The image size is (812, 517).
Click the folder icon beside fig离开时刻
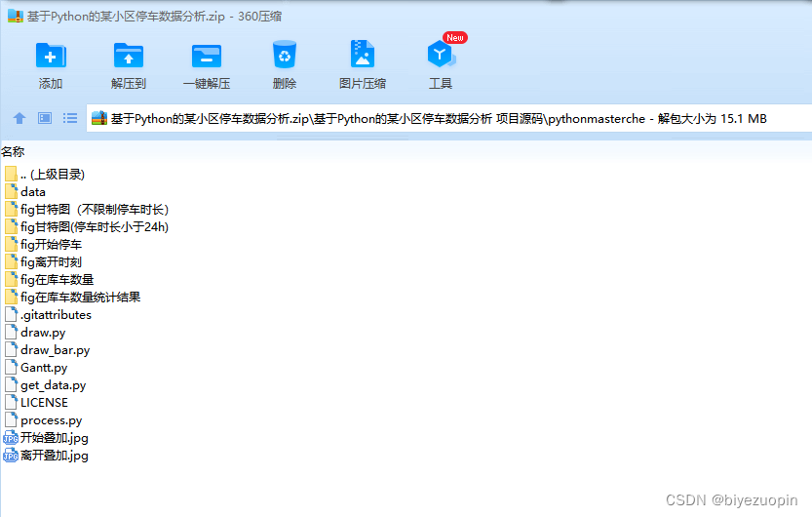(x=12, y=261)
